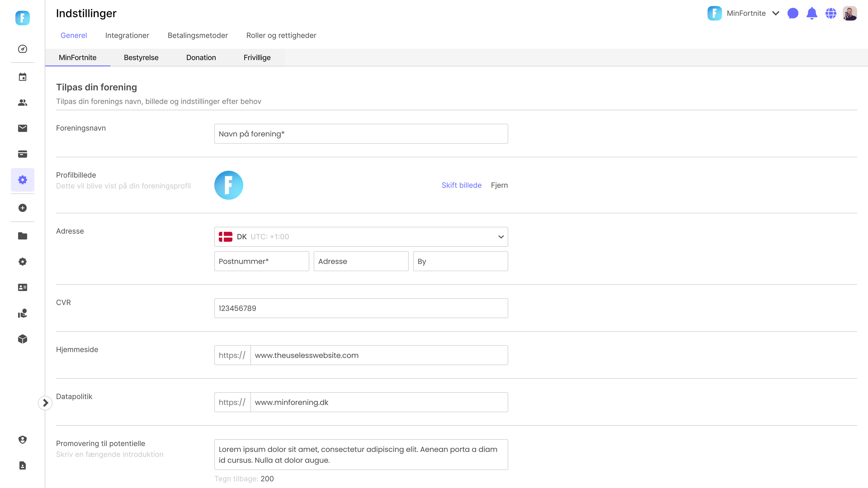Select the Bestyrelse sub-tab
This screenshot has width=868, height=488.
(x=141, y=58)
